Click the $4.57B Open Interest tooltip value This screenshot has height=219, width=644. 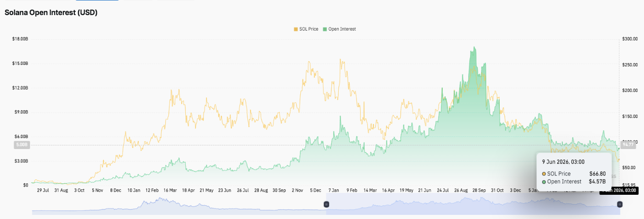pos(597,182)
